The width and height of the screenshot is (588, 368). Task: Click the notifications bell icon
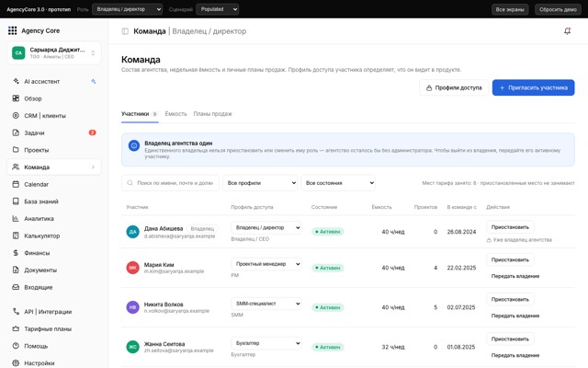click(568, 31)
